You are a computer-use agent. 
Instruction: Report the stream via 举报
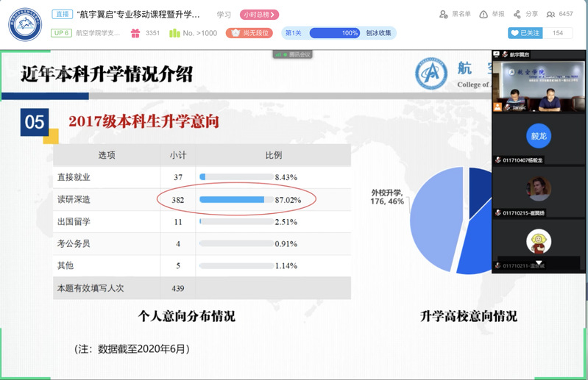tap(492, 14)
